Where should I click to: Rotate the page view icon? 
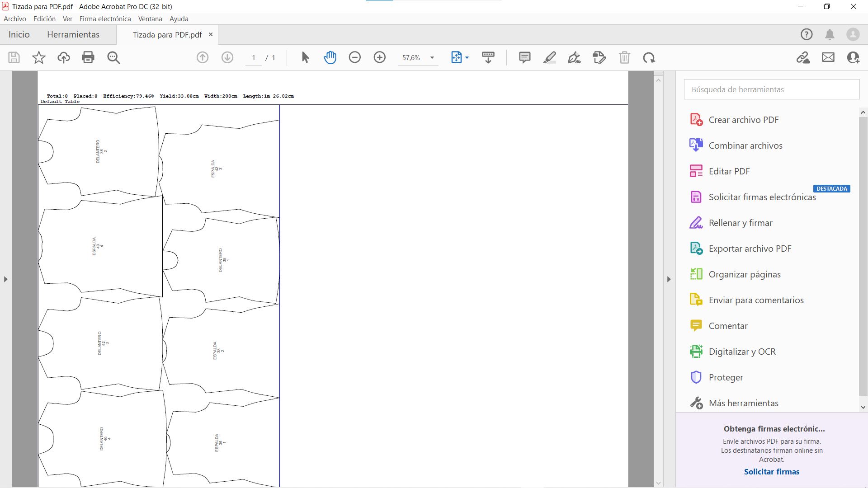[649, 57]
